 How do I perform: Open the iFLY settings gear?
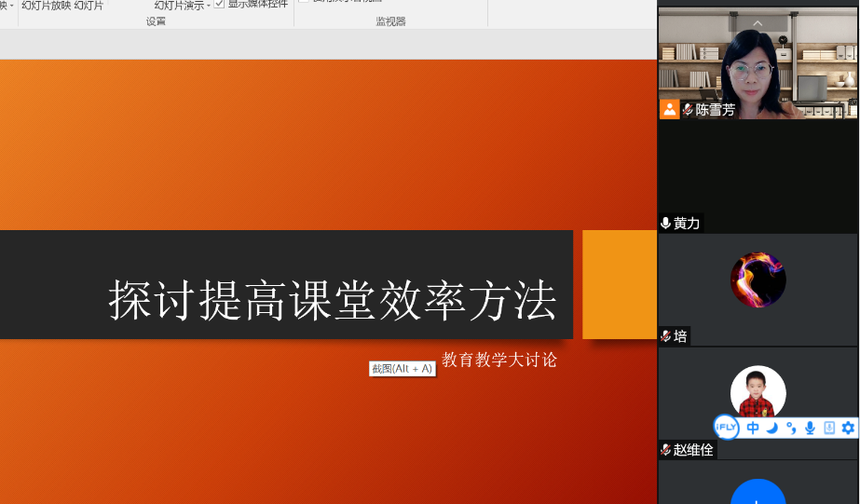point(848,428)
